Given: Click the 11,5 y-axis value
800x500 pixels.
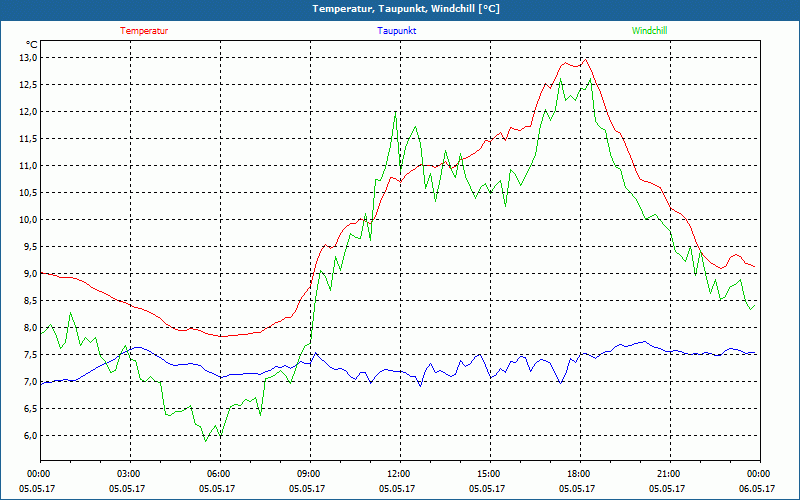Looking at the screenshot, I should 29,139.
